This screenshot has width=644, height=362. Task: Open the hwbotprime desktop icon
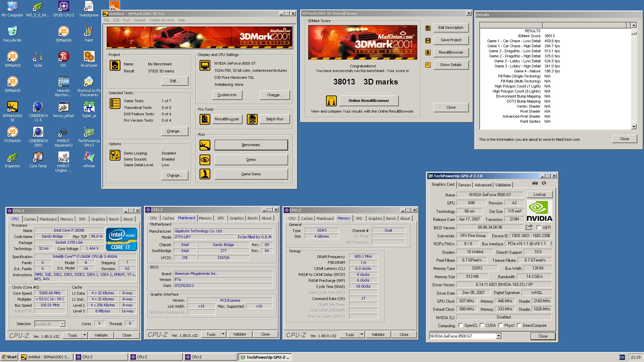click(89, 9)
